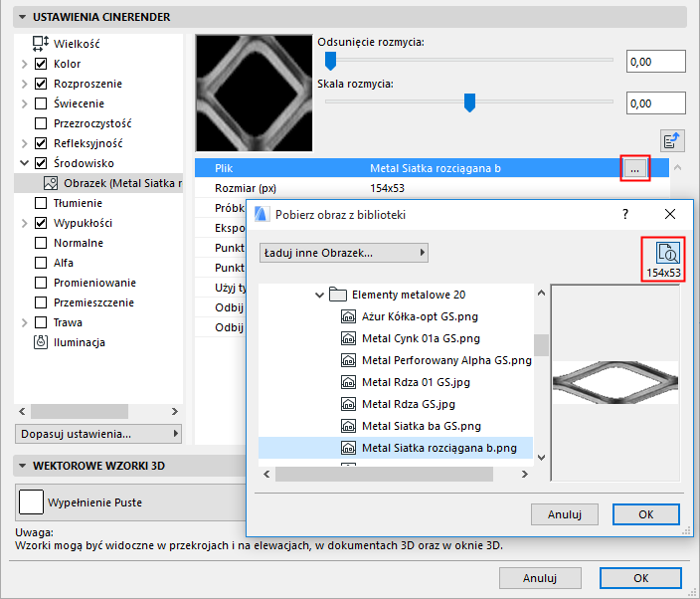700x599 pixels.
Task: Select Metal Siatka ba GS.png
Action: point(421,426)
